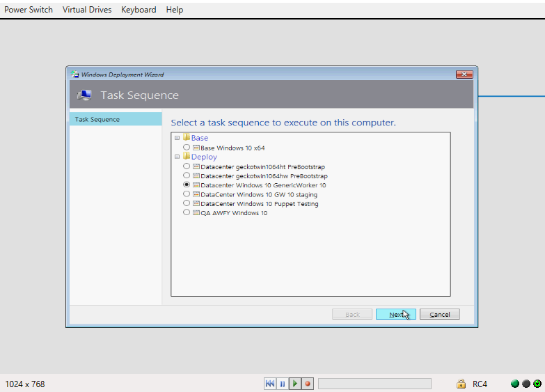The width and height of the screenshot is (545, 392).
Task: Select geckotwin1064ht PreBootstrap radio button
Action: tap(187, 166)
